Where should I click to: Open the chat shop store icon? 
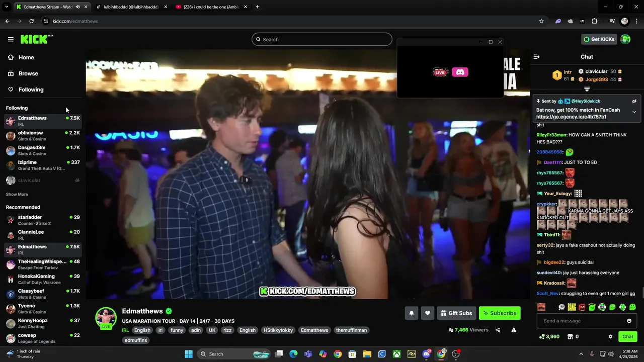570,337
